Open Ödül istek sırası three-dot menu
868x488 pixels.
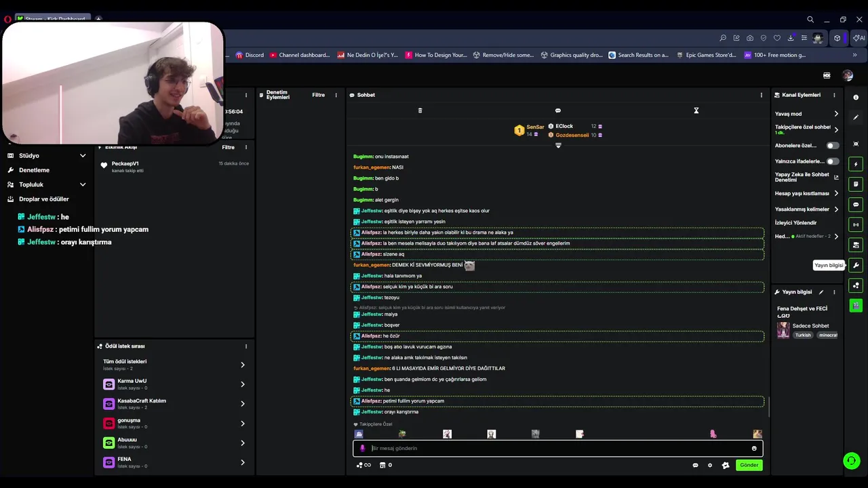tap(246, 346)
